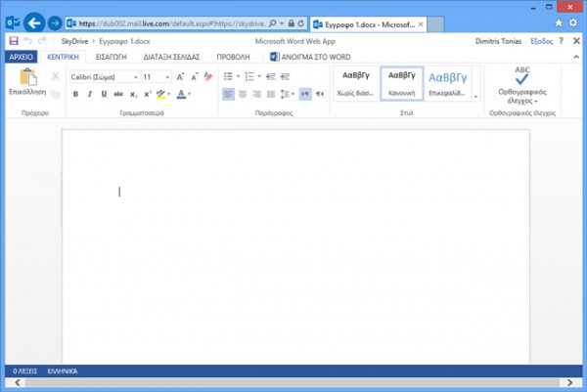Click the Dimitris Tonias user name
Viewport: 587px width, 392px height.
498,41
